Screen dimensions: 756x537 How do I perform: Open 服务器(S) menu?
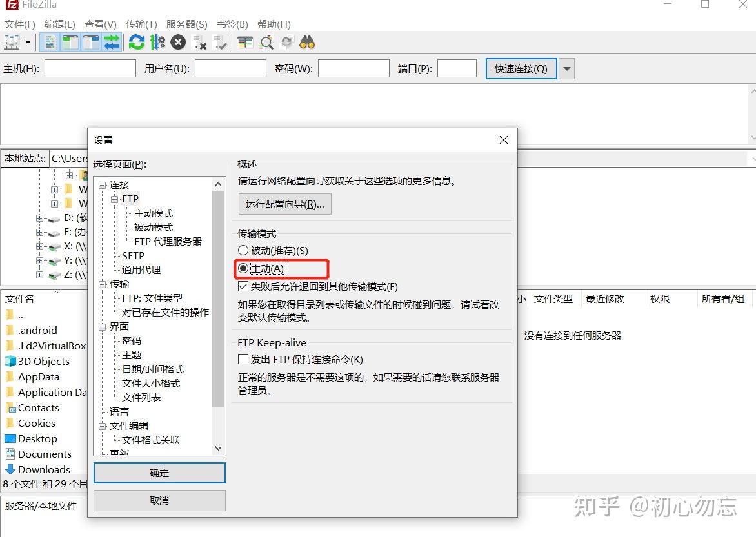click(186, 24)
